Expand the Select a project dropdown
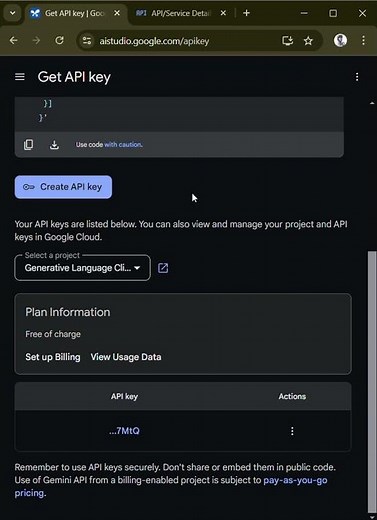 click(x=82, y=268)
